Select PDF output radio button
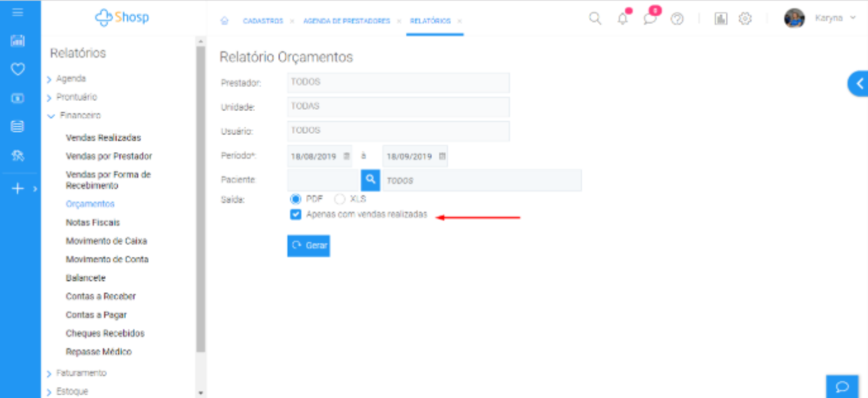The width and height of the screenshot is (868, 398). click(x=295, y=199)
